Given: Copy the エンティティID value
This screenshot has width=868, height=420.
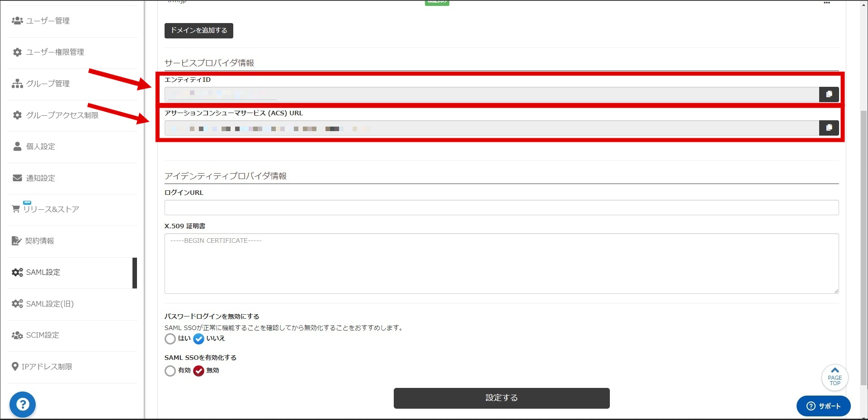Looking at the screenshot, I should tap(829, 94).
